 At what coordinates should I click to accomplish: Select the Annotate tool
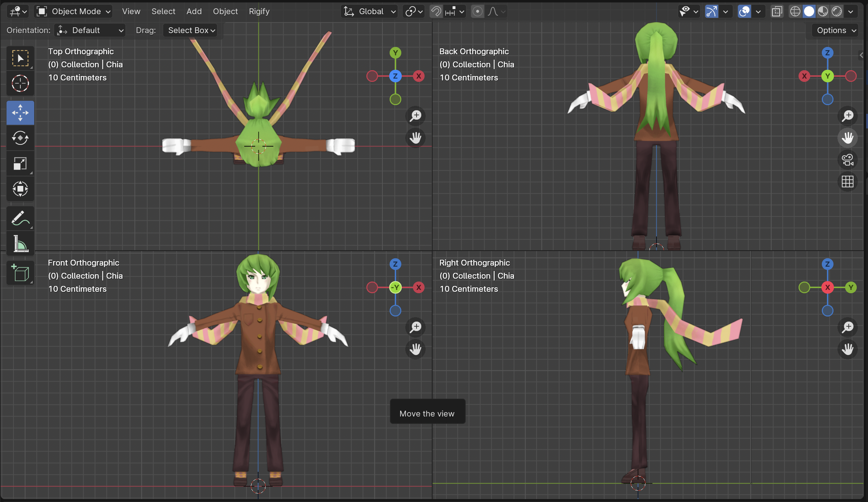coord(20,218)
